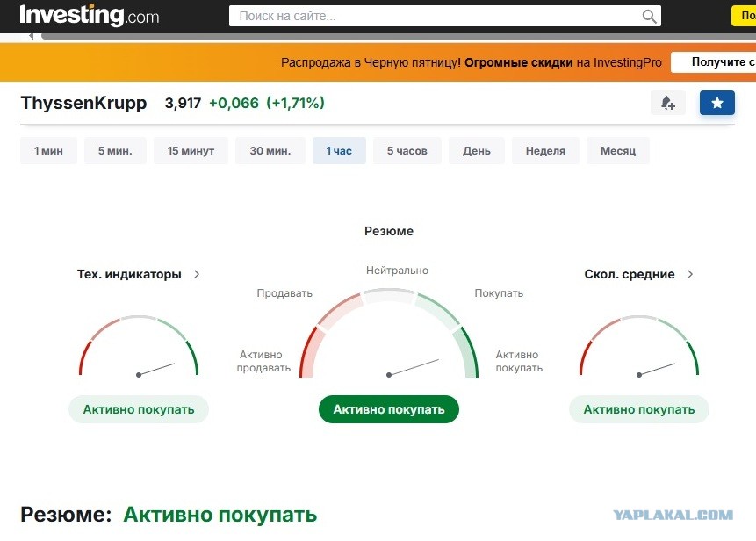This screenshot has height=541, width=756.
Task: Select the 15 минут timeframe tab
Action: (x=191, y=150)
